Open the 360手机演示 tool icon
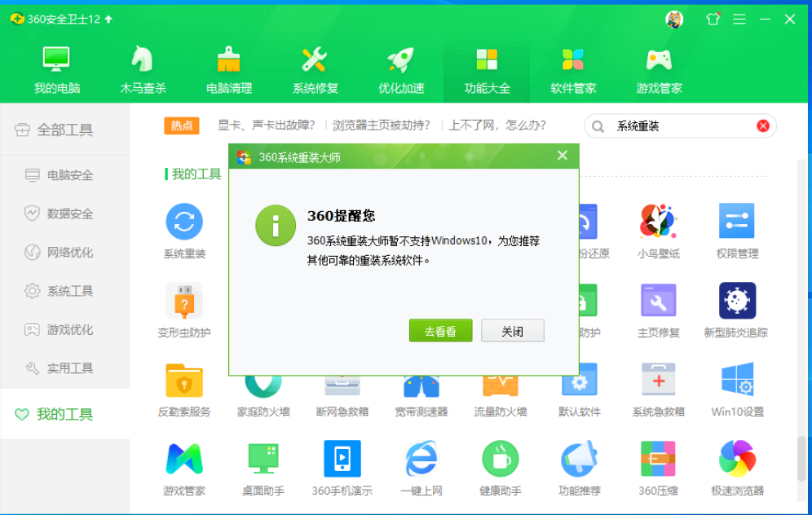812x515 pixels. coord(342,459)
